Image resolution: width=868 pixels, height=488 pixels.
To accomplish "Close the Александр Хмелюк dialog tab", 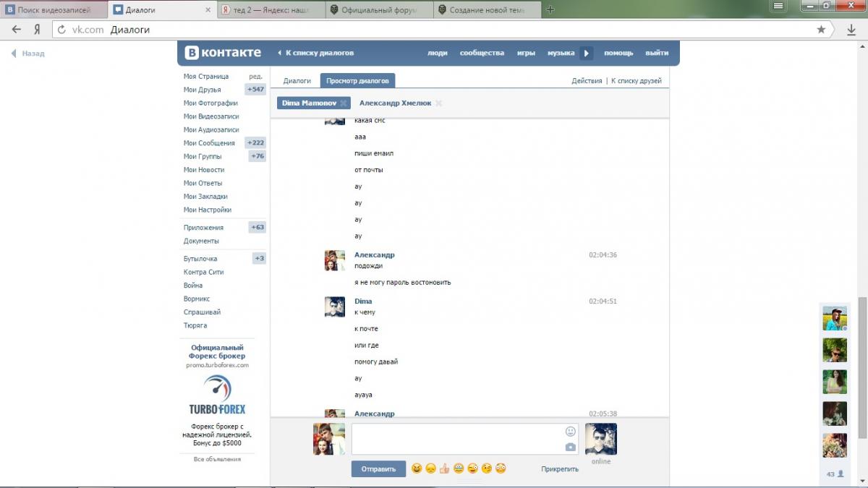I will point(438,103).
